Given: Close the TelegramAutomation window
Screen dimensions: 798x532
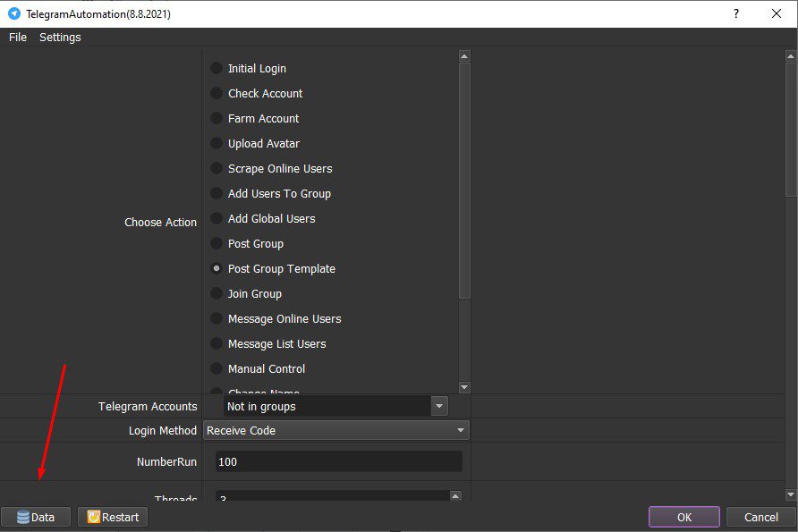Looking at the screenshot, I should [x=777, y=13].
